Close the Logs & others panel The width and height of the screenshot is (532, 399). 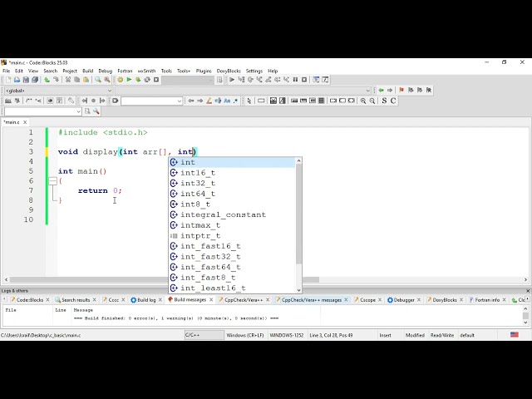(528, 291)
